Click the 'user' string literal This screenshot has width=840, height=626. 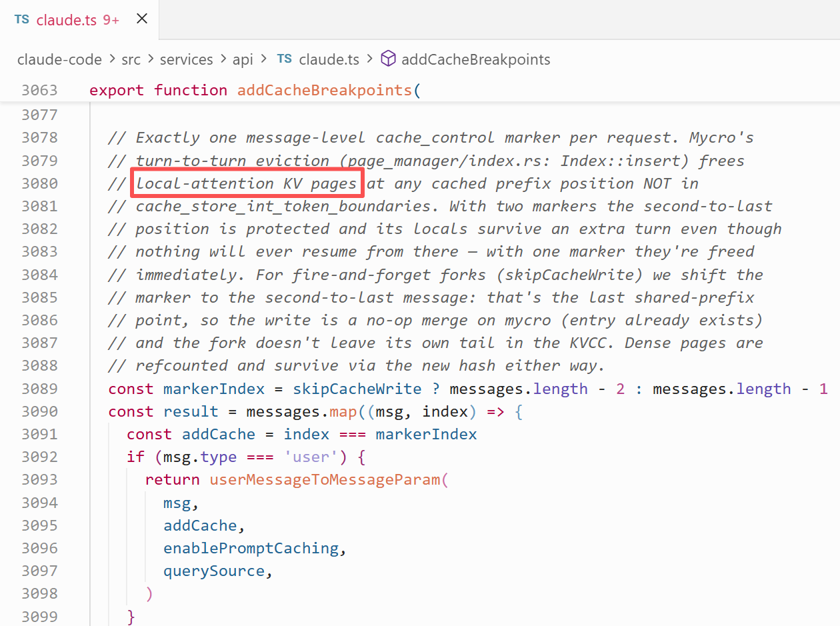pos(311,457)
